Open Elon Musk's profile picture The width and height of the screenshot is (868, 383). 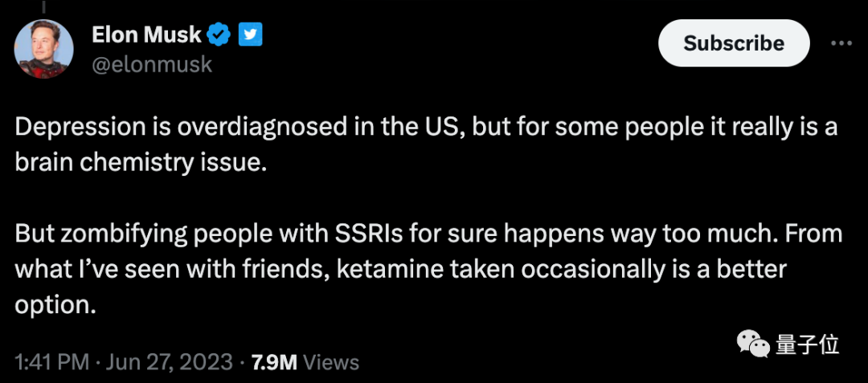(x=43, y=49)
